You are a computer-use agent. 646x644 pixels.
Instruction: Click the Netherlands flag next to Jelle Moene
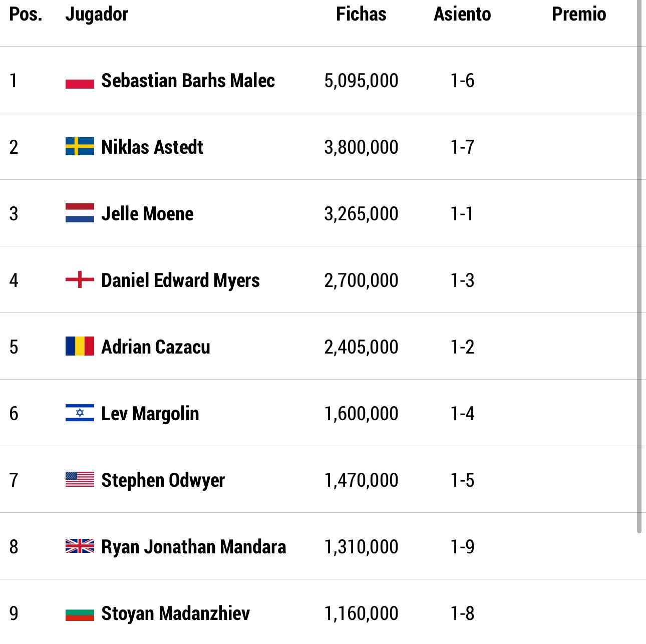coord(80,213)
